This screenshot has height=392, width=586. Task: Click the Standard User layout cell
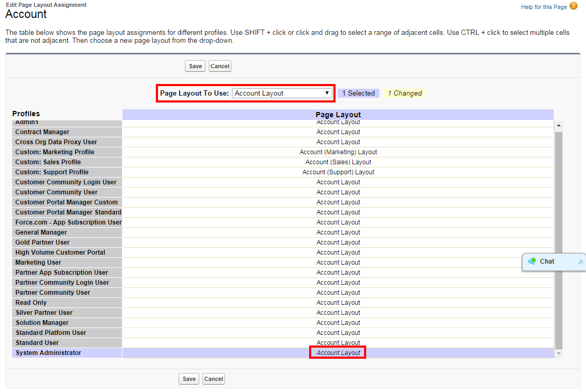click(x=338, y=343)
